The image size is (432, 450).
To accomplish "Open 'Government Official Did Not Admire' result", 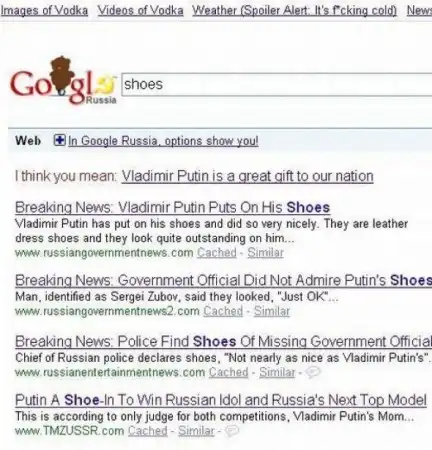I will pyautogui.click(x=223, y=280).
